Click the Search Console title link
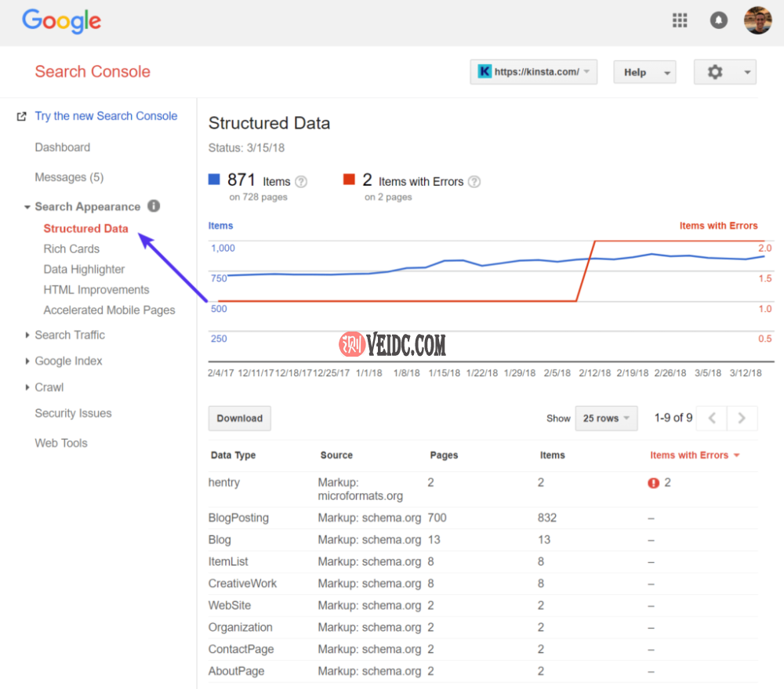The height and width of the screenshot is (689, 784). tap(93, 71)
